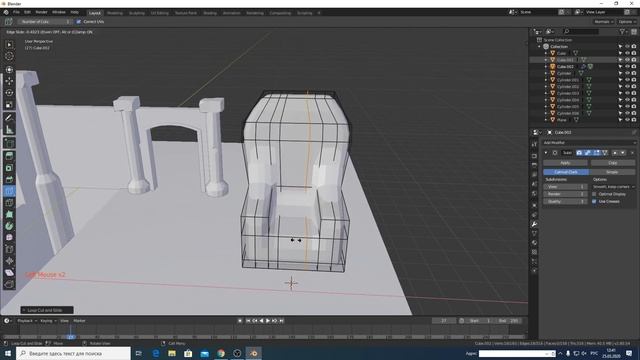Image resolution: width=640 pixels, height=360 pixels.
Task: Select the Select Box tool
Action: tap(9, 44)
